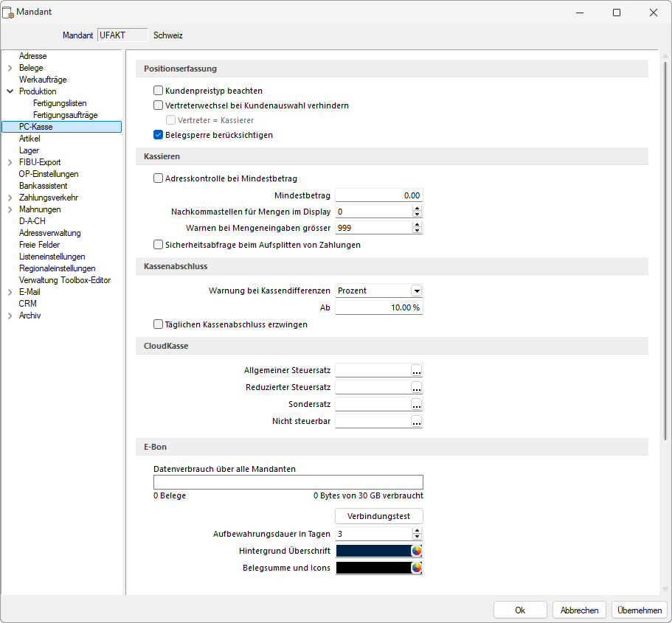This screenshot has height=623, width=672.
Task: Expand the Archiv tree node
Action: pyautogui.click(x=10, y=316)
